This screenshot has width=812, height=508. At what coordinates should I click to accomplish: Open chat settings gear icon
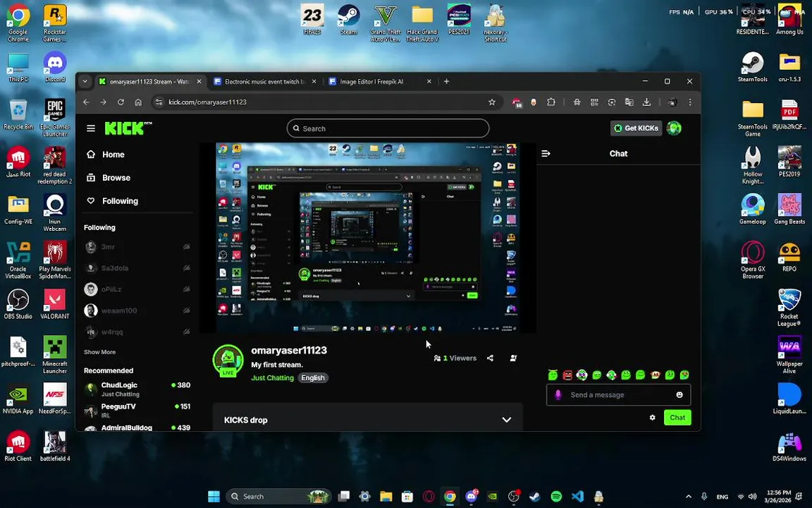(x=653, y=417)
